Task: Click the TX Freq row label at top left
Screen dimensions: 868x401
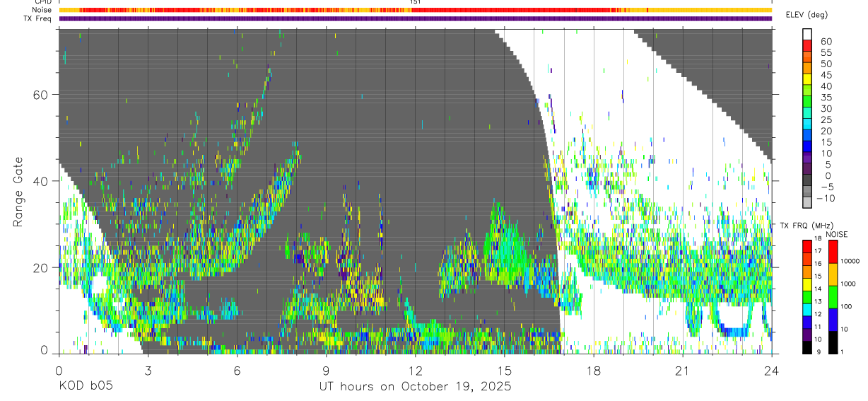Action: click(39, 18)
